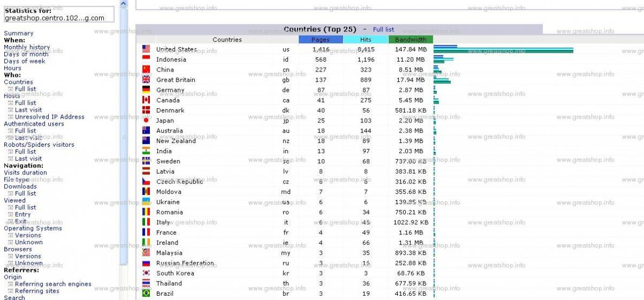Click the Australia flag icon

[x=146, y=131]
